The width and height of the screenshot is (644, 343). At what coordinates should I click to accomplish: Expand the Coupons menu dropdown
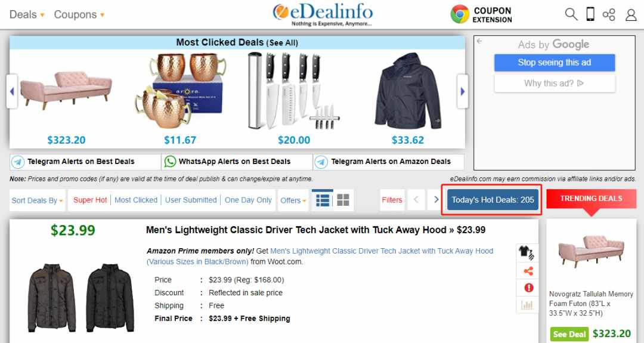coord(79,14)
